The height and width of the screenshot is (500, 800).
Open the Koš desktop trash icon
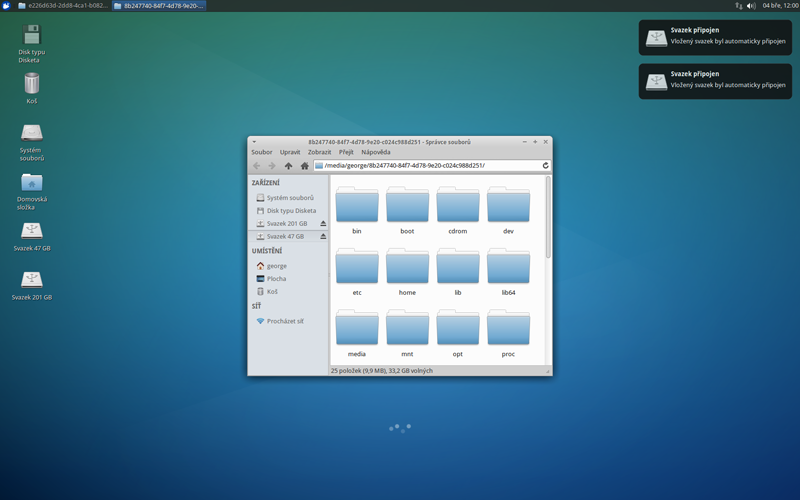point(32,85)
